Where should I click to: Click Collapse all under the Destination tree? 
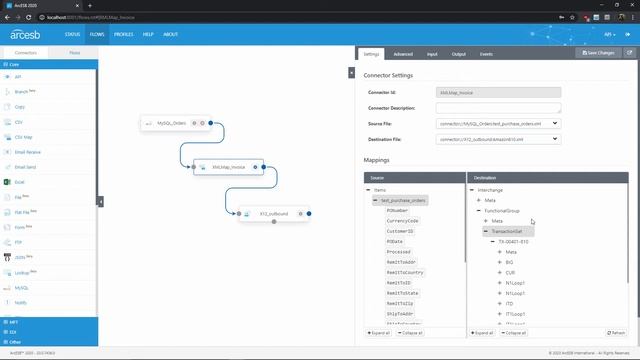coord(514,333)
